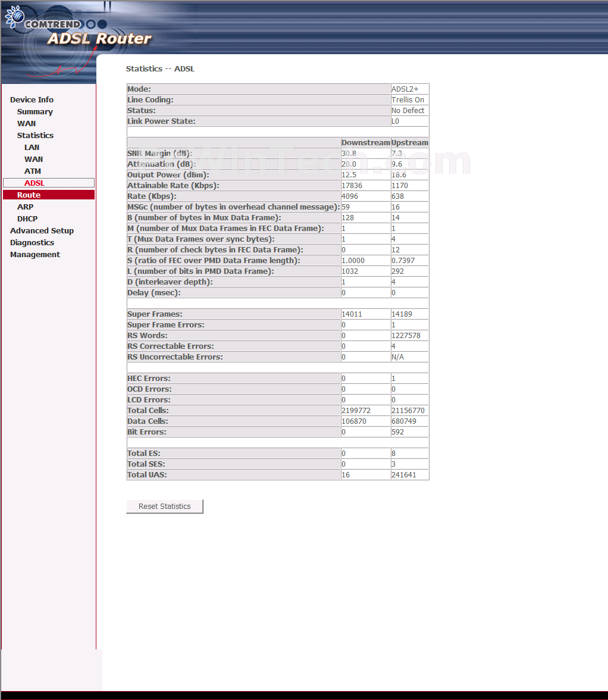
Task: Click upstream Attainable Rate 1170
Action: (400, 185)
